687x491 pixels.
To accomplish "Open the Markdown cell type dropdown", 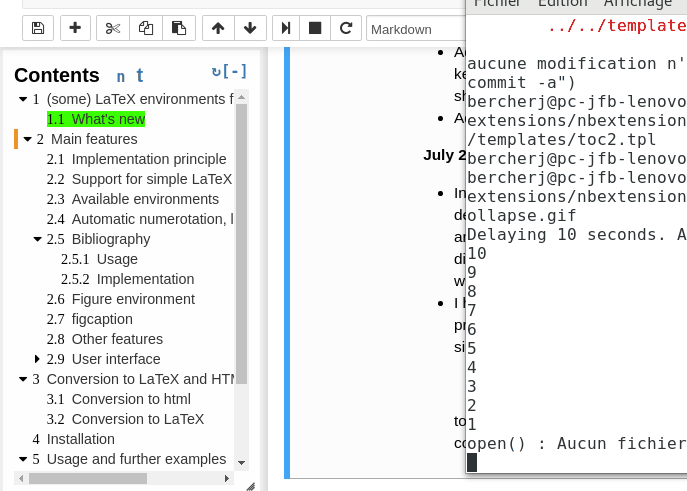I will (416, 29).
